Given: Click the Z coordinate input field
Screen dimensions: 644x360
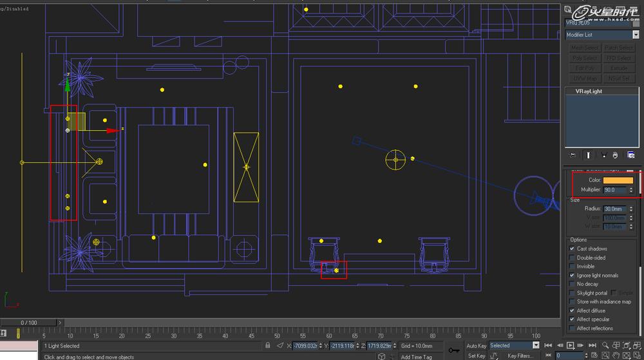Looking at the screenshot, I should [379, 346].
